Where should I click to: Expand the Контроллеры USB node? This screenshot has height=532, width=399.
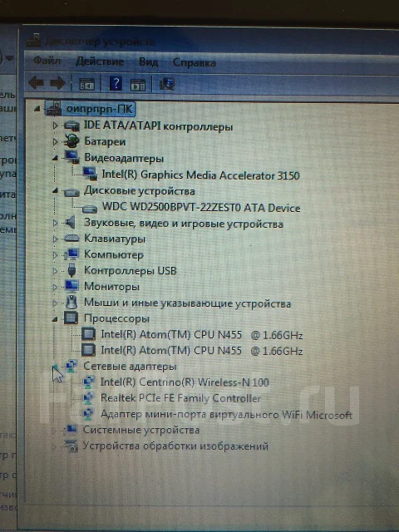pyautogui.click(x=55, y=271)
